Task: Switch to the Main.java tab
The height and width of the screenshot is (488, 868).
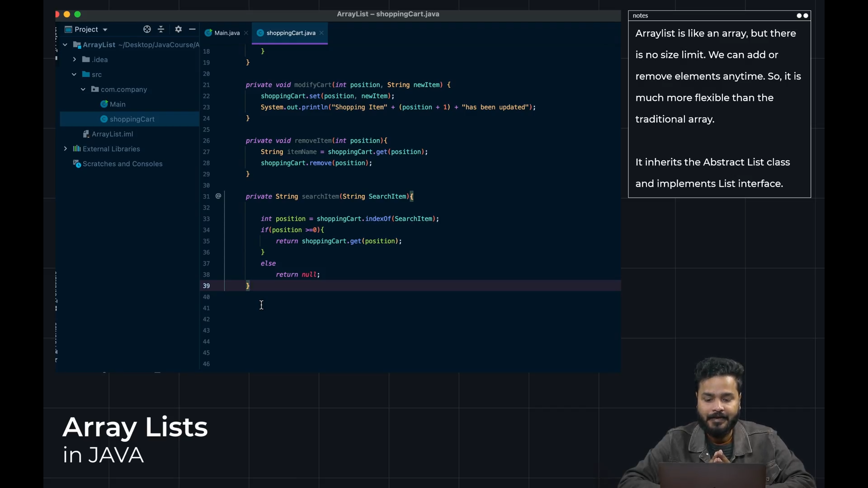Action: (226, 33)
